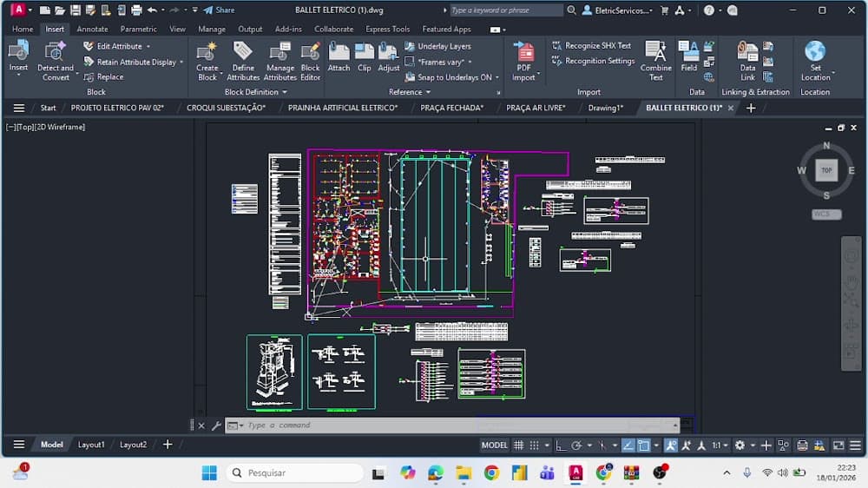Select the Clip reference tool
The height and width of the screenshot is (488, 868).
[x=365, y=57]
